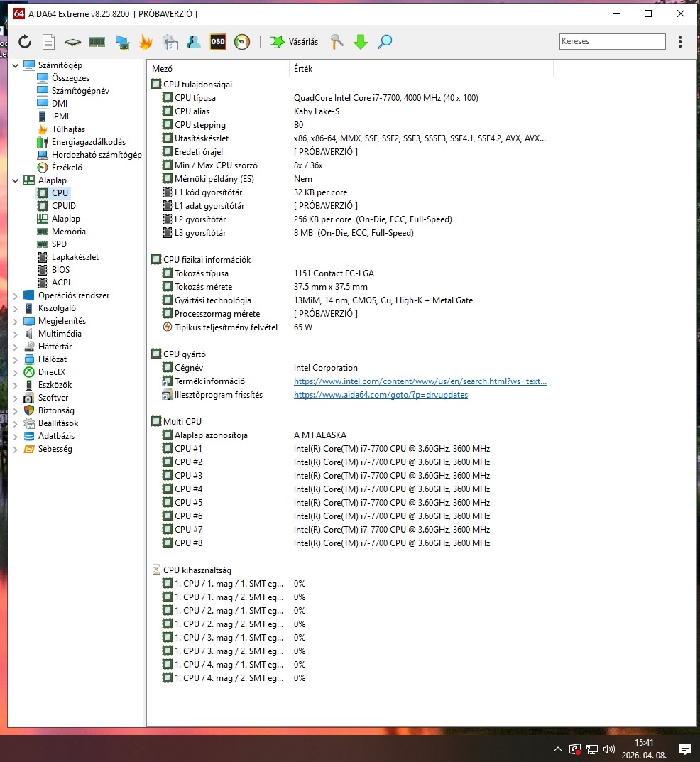Focus the Keresés search field
Viewport: 700px width, 762px height.
click(612, 41)
